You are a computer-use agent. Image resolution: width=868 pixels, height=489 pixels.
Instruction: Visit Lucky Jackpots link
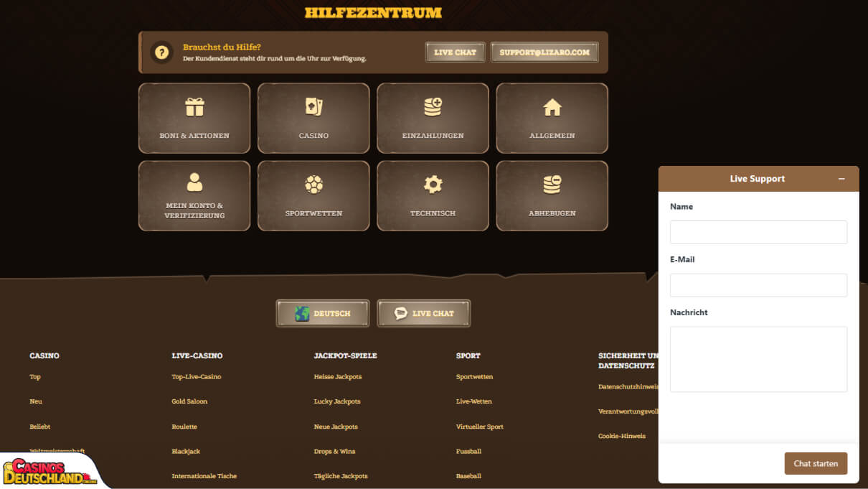pos(337,401)
